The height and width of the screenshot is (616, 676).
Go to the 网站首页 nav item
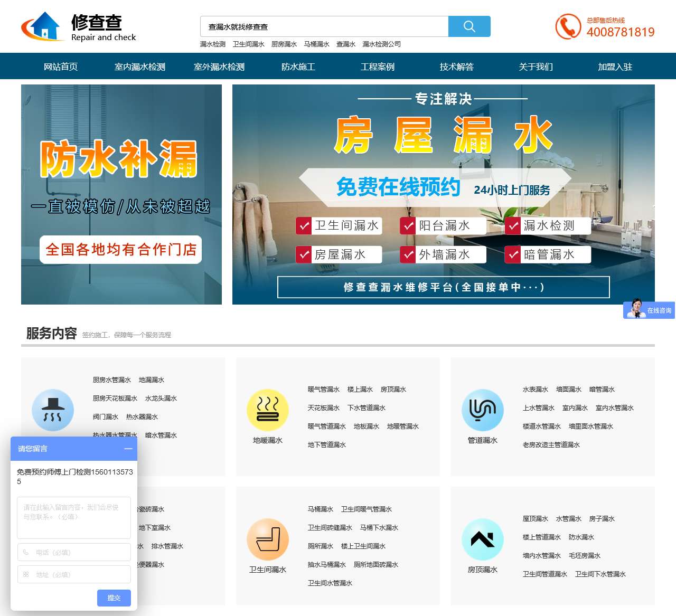[61, 67]
